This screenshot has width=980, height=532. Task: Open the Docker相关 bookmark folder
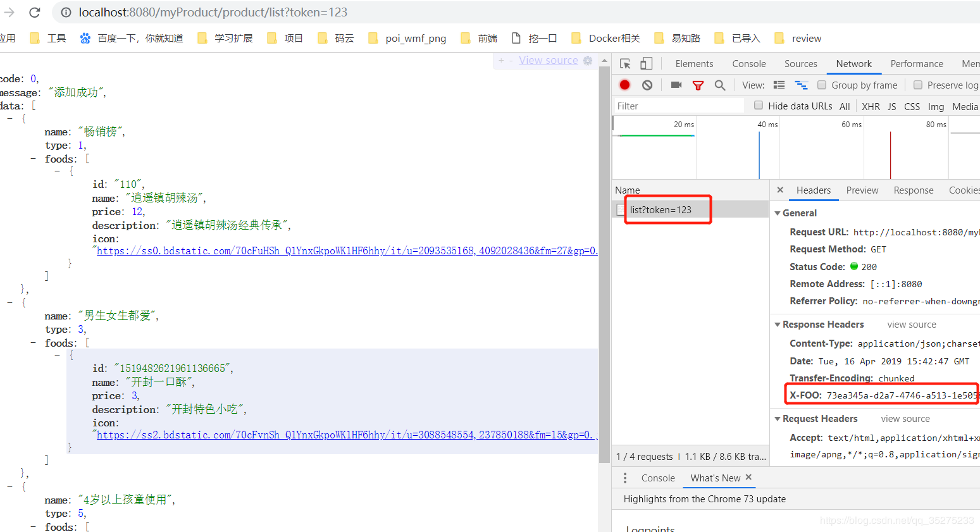click(x=605, y=38)
